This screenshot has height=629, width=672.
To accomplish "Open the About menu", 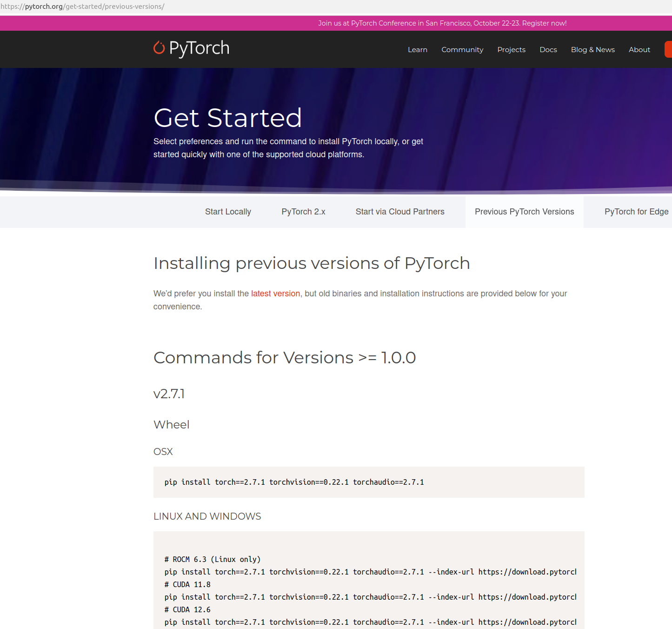I will point(639,50).
